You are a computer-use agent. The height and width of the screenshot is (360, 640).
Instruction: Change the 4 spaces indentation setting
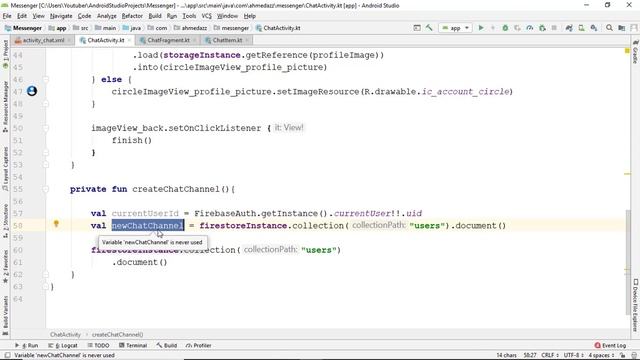tap(602, 355)
